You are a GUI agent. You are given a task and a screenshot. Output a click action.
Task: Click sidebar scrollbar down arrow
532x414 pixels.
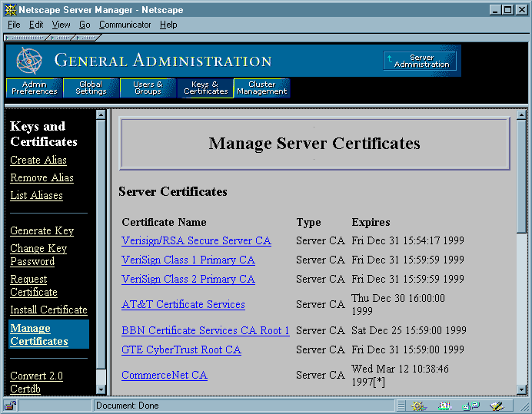tap(101, 389)
